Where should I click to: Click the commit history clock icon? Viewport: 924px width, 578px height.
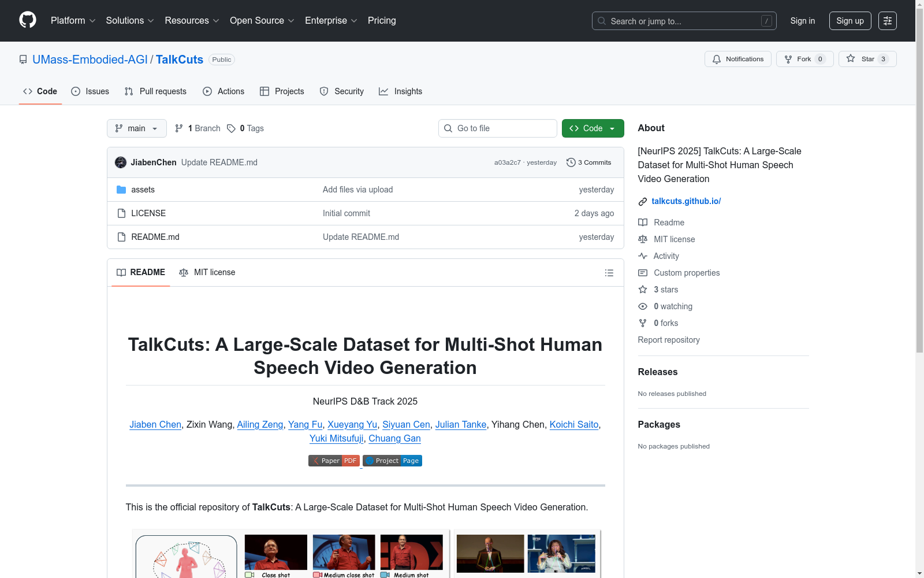coord(571,162)
